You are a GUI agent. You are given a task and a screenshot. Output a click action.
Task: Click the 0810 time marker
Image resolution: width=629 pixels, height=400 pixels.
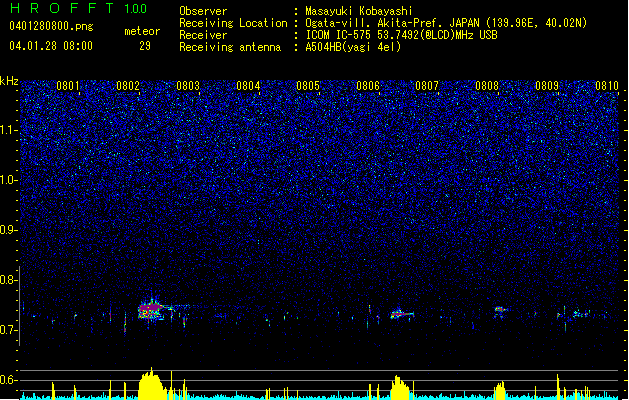click(607, 85)
